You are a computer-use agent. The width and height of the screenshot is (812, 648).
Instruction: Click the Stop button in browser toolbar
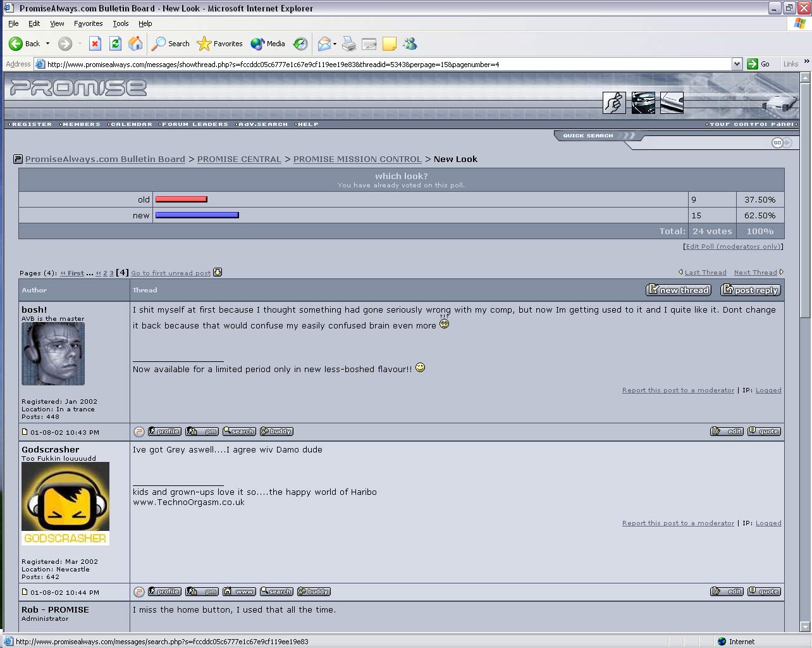coord(95,44)
